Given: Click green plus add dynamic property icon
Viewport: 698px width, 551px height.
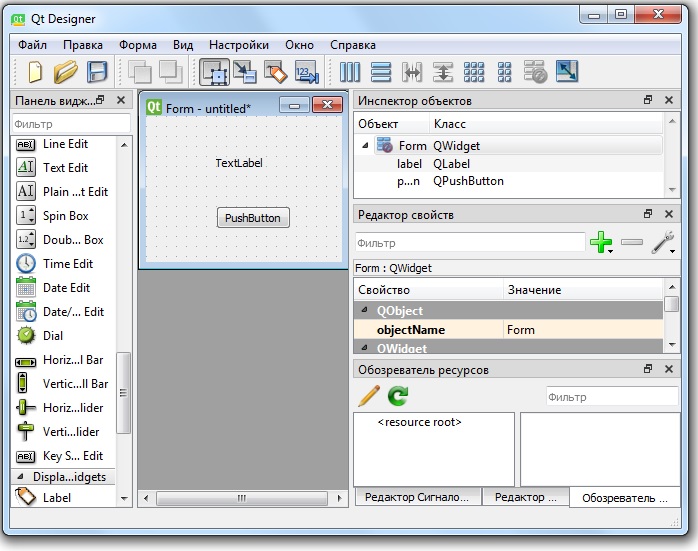Looking at the screenshot, I should point(601,242).
